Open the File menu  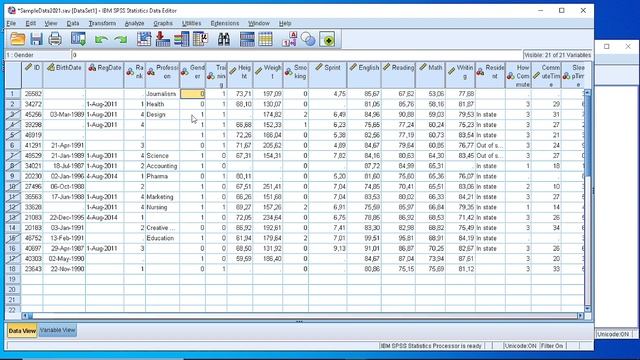11,23
